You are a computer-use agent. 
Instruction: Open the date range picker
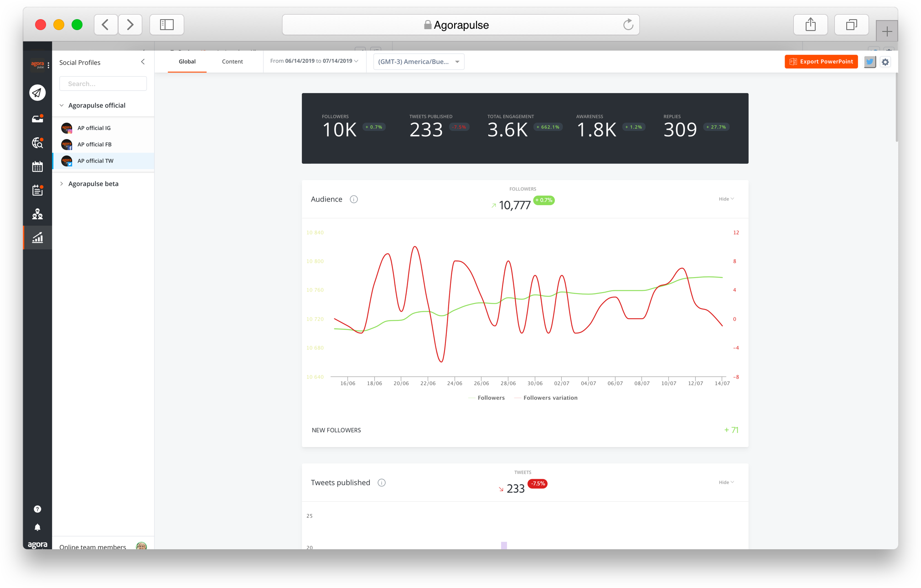pos(314,61)
